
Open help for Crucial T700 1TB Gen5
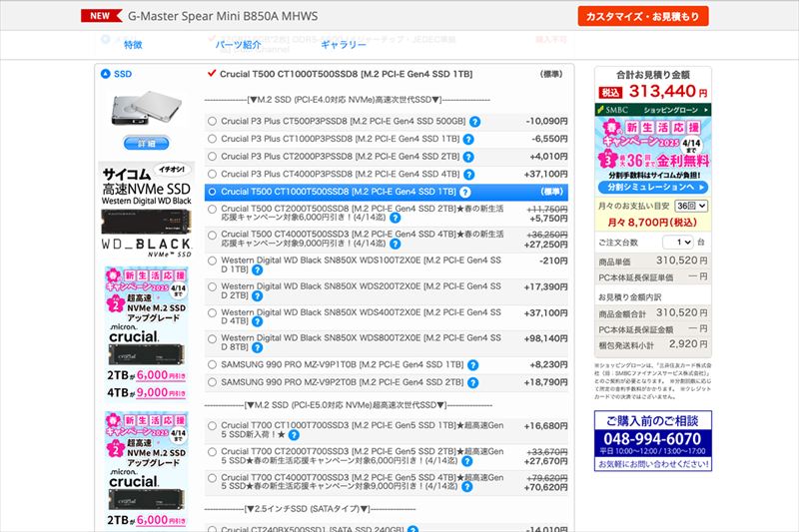[294, 435]
